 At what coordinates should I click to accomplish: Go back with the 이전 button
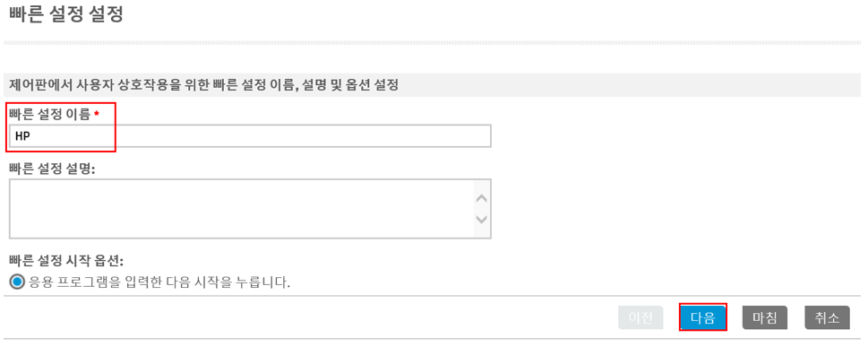641,318
